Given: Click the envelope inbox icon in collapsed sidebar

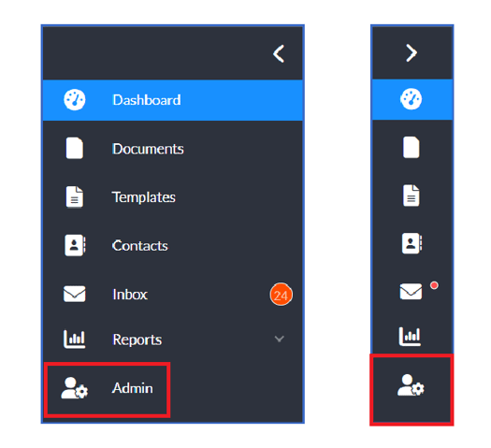Looking at the screenshot, I should (x=411, y=292).
